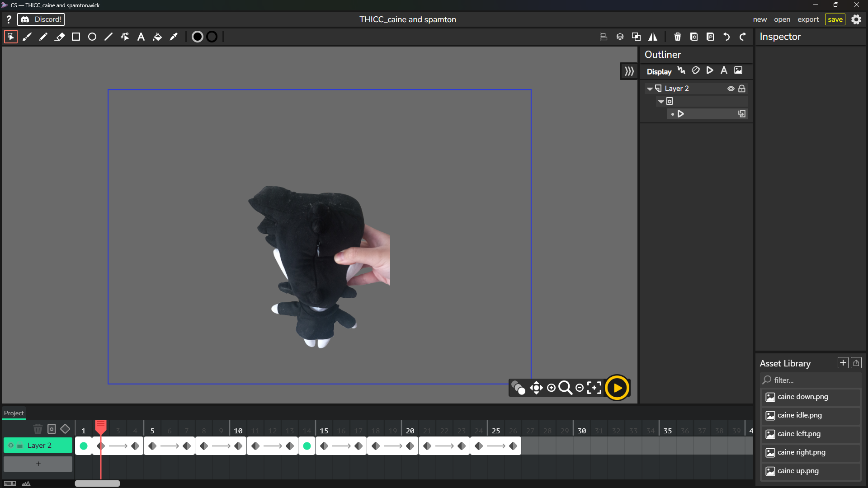This screenshot has height=488, width=868.
Task: Open the Discord! link button
Action: pyautogui.click(x=41, y=19)
